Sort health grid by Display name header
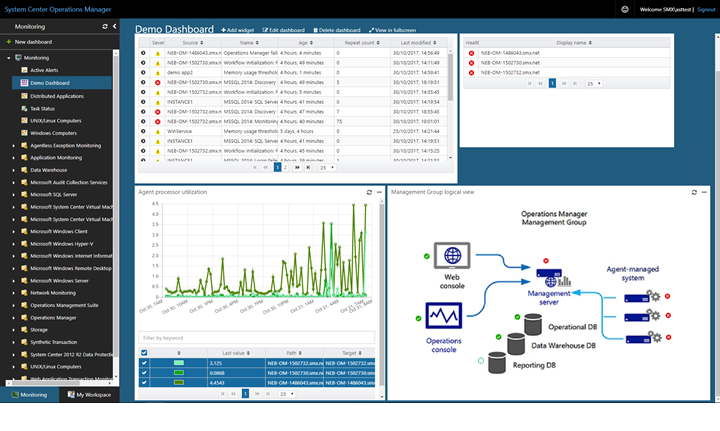Screen dimensions: 720x431 [x=574, y=43]
